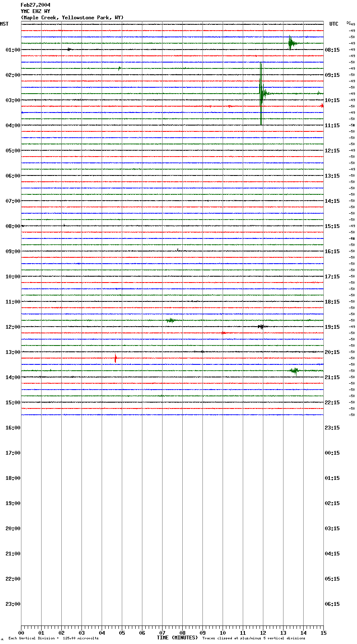Select the 06:00 MST time label
The image size is (357, 644).
[x=13, y=176]
